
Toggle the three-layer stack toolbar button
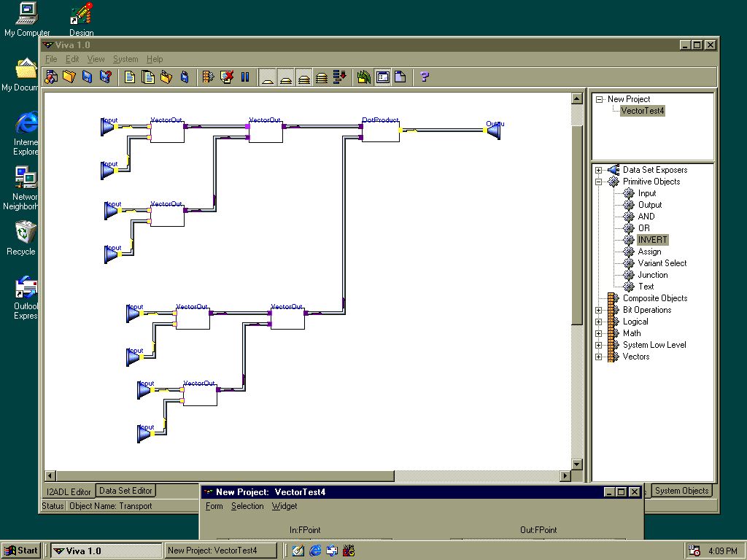[304, 77]
